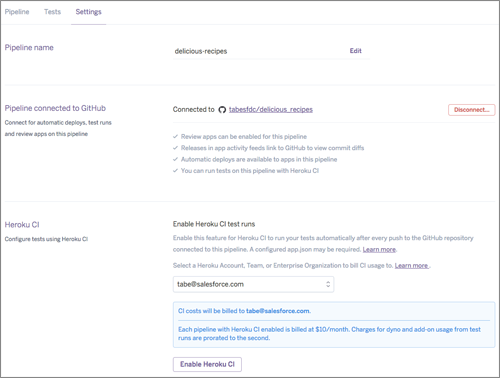Image resolution: width=500 pixels, height=378 pixels.
Task: Click the Enable Heroku CI button
Action: coord(207,364)
